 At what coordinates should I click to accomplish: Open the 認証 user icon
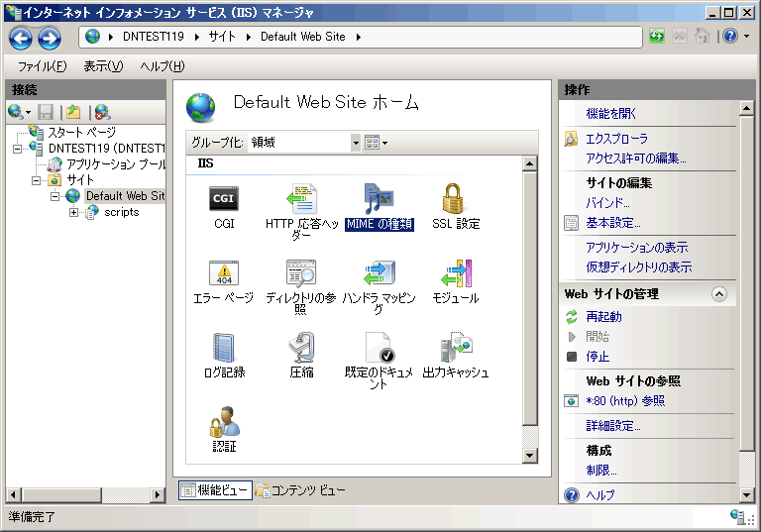(x=224, y=422)
